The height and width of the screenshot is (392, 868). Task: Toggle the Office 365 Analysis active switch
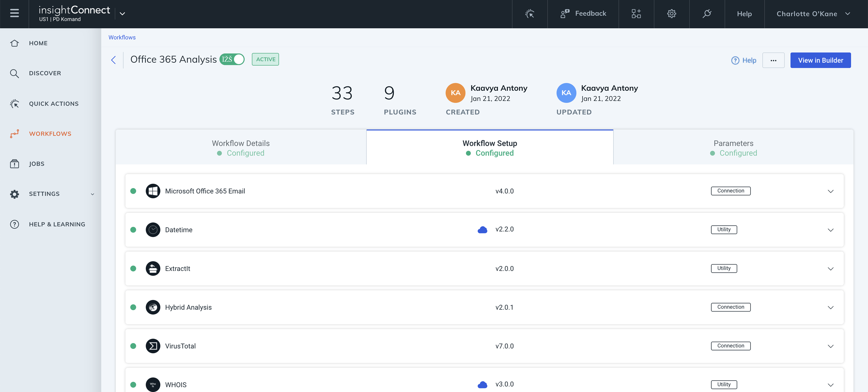tap(232, 59)
